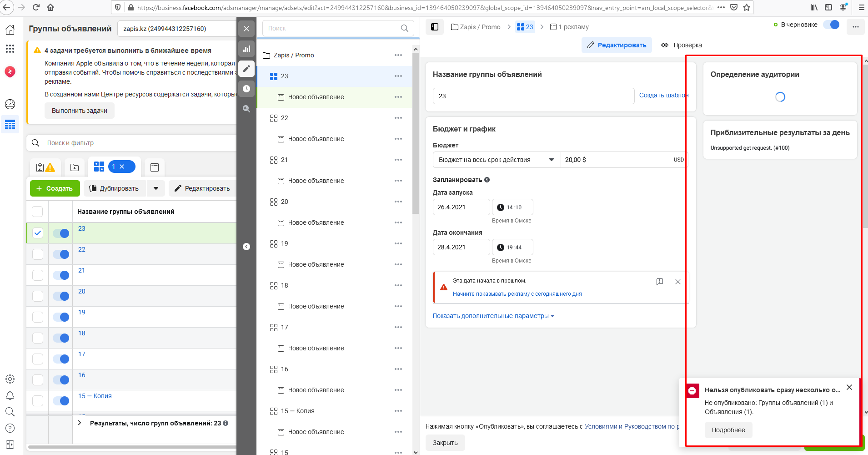
Task: Open the account overview tab with warning
Action: point(45,167)
